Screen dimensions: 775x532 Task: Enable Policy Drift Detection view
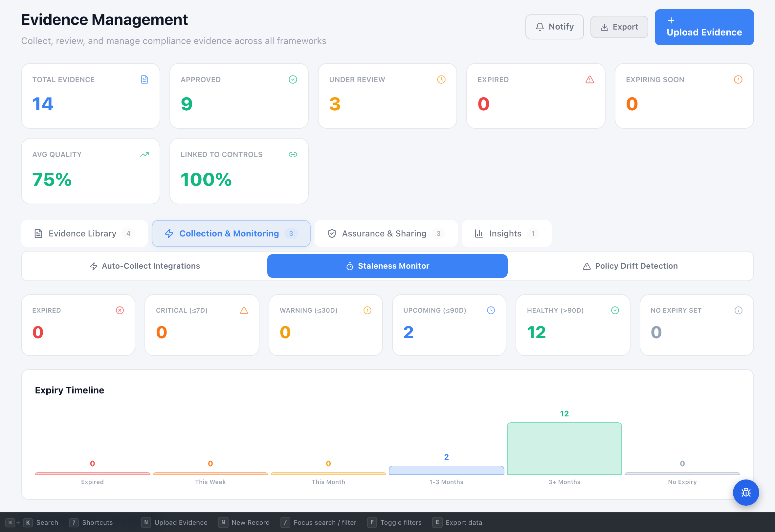pos(630,266)
